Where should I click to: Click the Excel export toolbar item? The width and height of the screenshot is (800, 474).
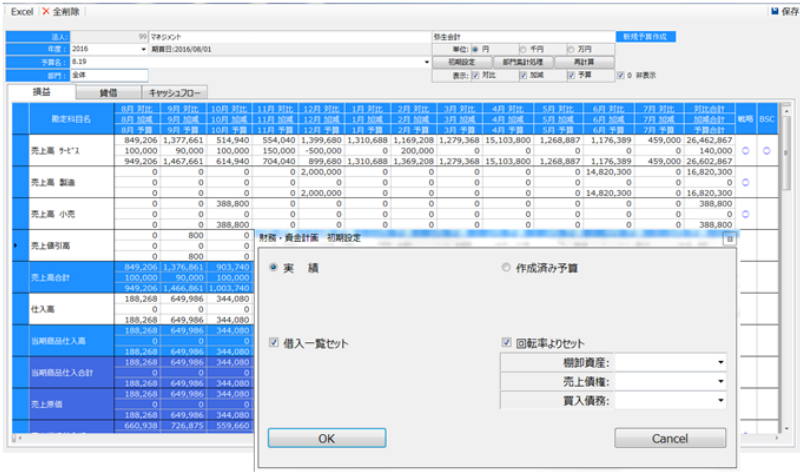coord(21,10)
